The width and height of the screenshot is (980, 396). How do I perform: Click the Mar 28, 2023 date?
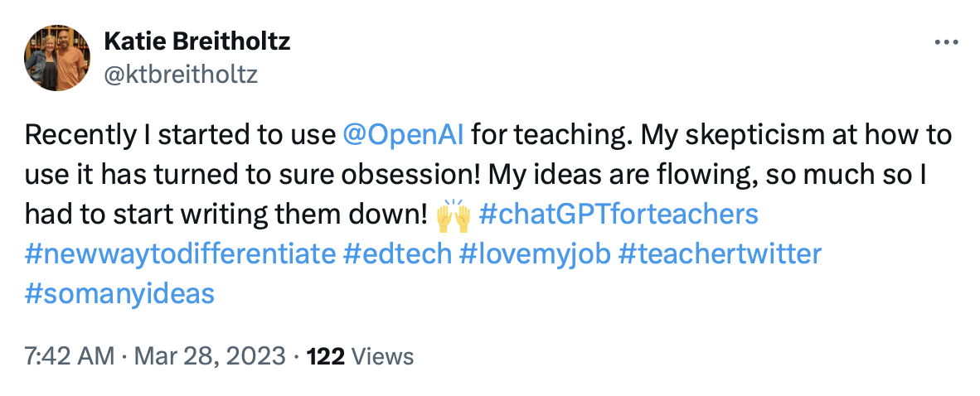(208, 357)
